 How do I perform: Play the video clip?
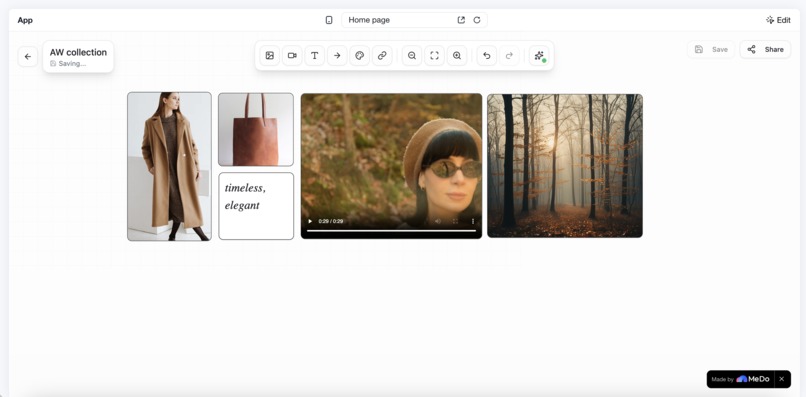[x=310, y=221]
